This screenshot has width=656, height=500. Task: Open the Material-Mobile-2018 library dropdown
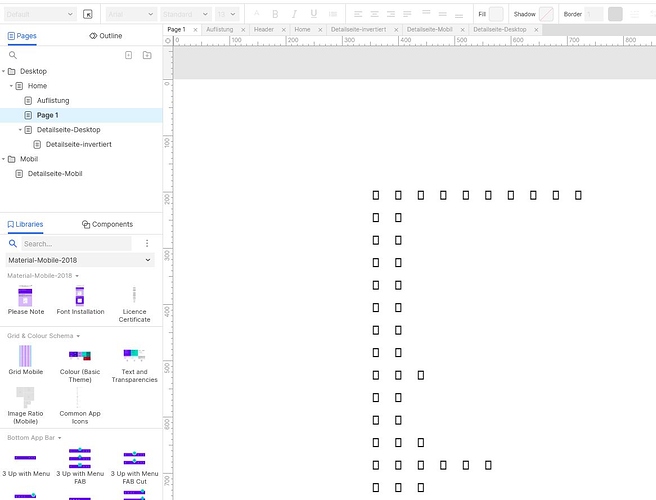point(80,260)
